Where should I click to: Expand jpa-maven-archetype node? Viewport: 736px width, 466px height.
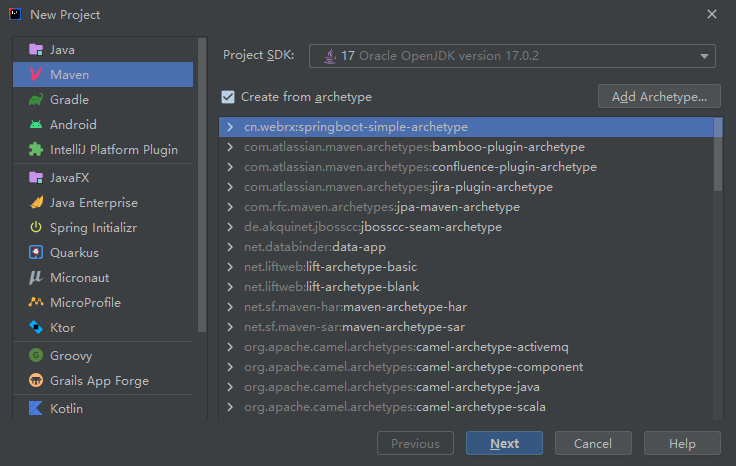click(230, 207)
